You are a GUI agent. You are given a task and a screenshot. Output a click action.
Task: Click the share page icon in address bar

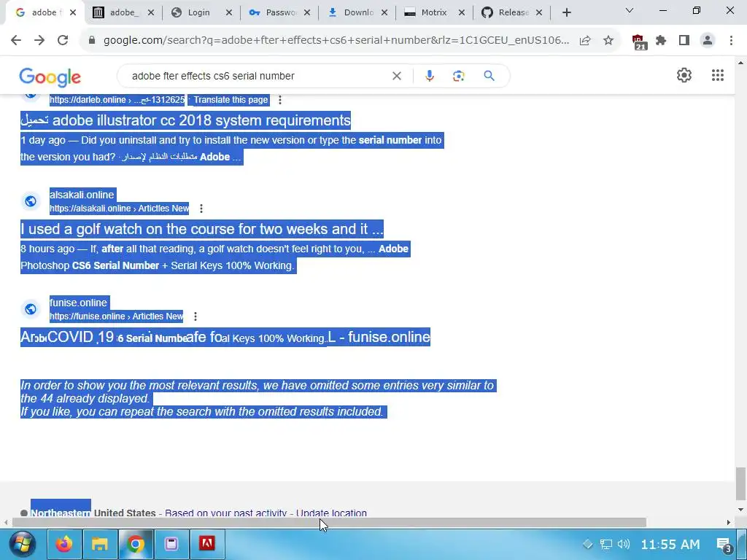coord(585,41)
